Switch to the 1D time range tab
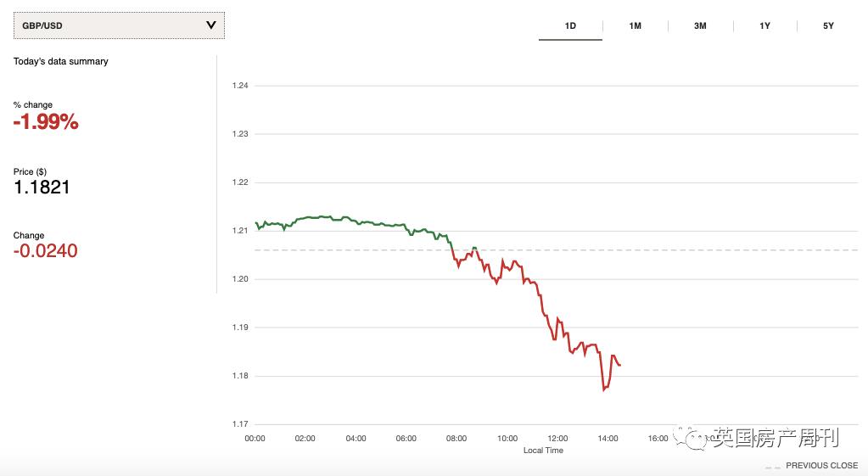The image size is (868, 476). pos(570,26)
